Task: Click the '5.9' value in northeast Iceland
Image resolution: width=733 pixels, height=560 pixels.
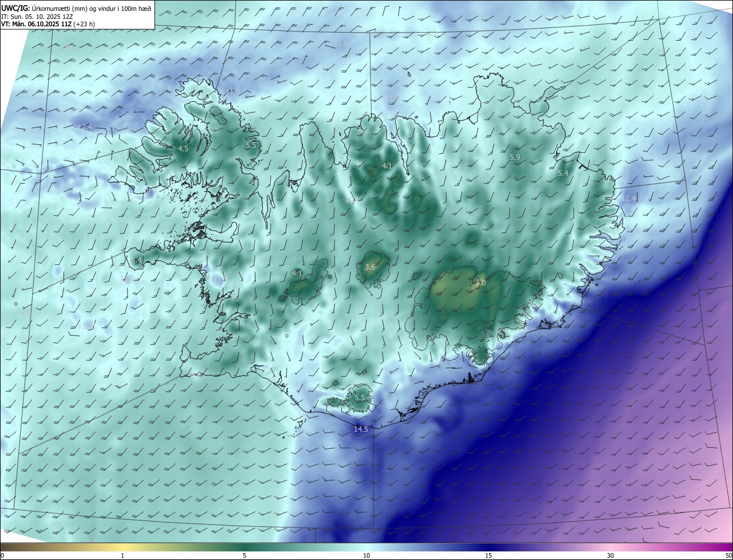Action: point(515,157)
